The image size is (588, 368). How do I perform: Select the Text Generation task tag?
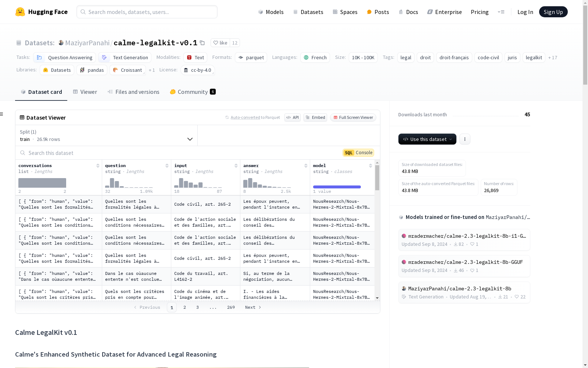click(x=125, y=57)
